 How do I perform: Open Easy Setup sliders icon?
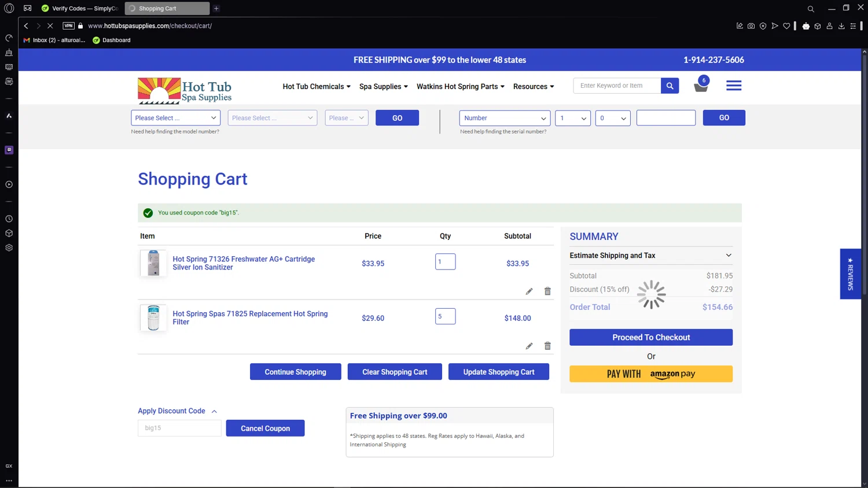click(x=853, y=26)
